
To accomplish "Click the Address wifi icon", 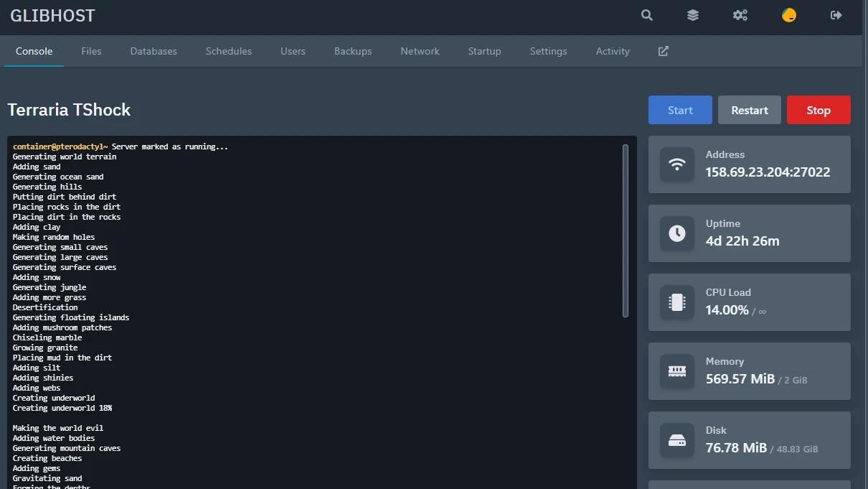I will click(x=677, y=164).
